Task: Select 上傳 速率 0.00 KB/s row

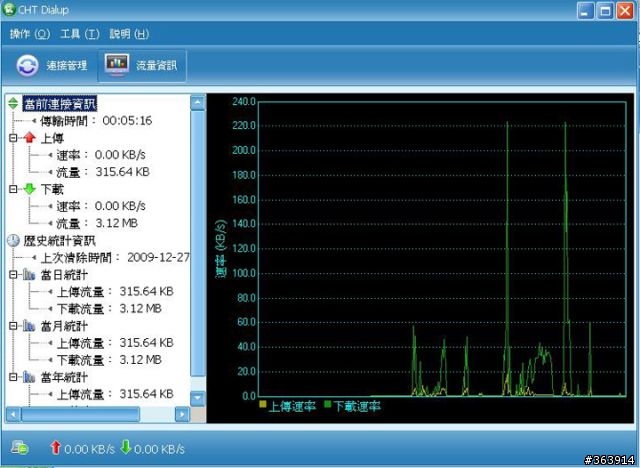Action: pos(101,155)
